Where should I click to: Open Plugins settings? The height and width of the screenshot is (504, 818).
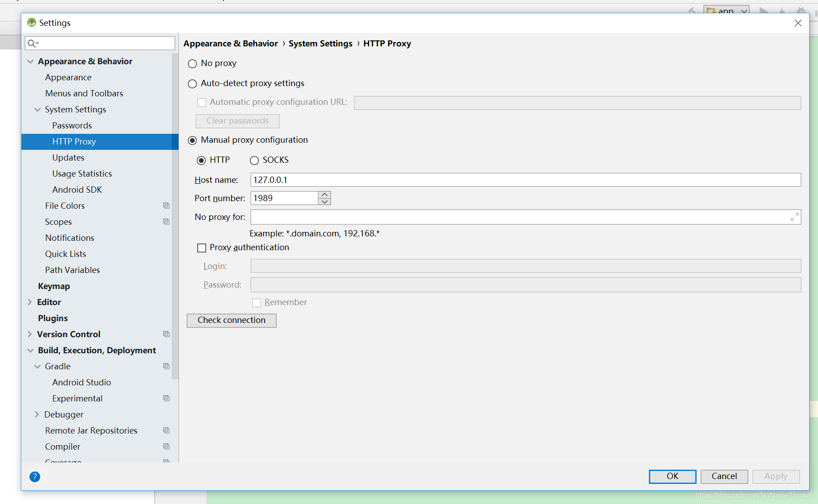tap(53, 318)
